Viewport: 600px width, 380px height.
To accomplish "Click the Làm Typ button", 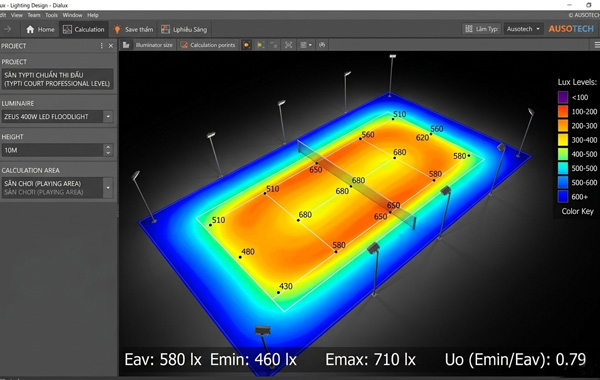I will (482, 29).
